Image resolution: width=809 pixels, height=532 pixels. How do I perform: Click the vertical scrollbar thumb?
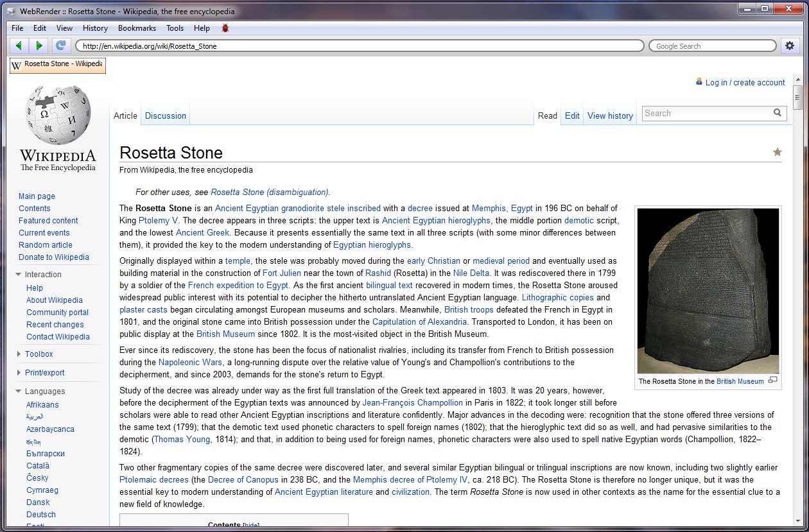[x=798, y=98]
